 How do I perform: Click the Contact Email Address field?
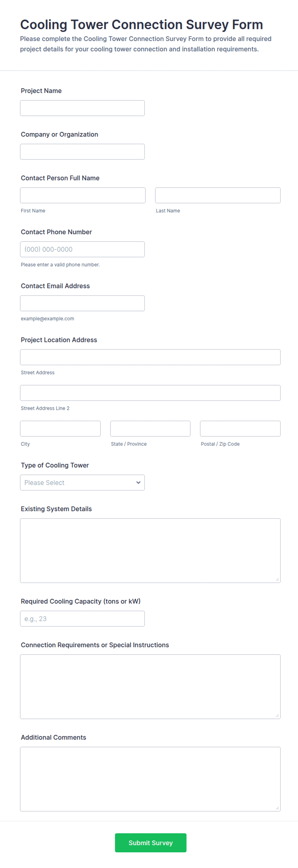click(x=82, y=303)
